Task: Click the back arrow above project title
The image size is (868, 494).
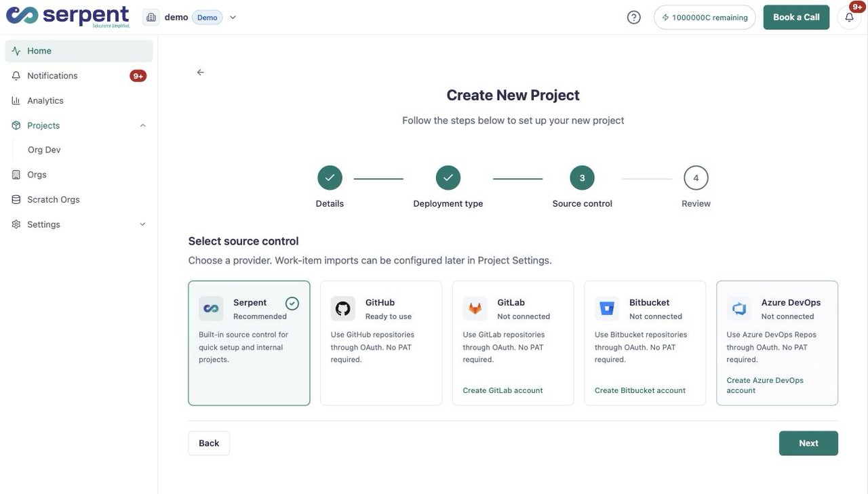Action: point(200,72)
